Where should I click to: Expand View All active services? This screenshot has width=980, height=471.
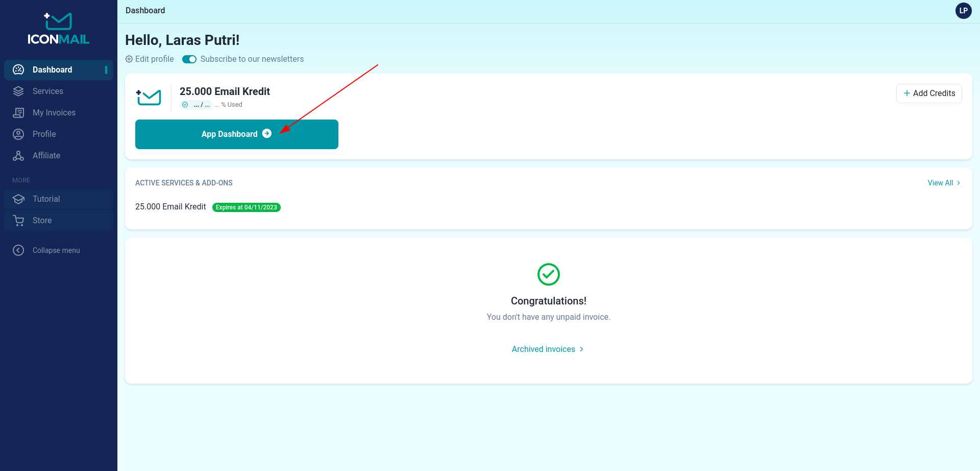(943, 183)
